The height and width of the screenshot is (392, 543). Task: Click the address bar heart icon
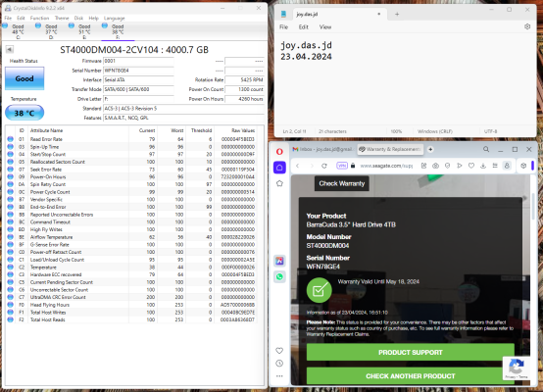[471, 166]
